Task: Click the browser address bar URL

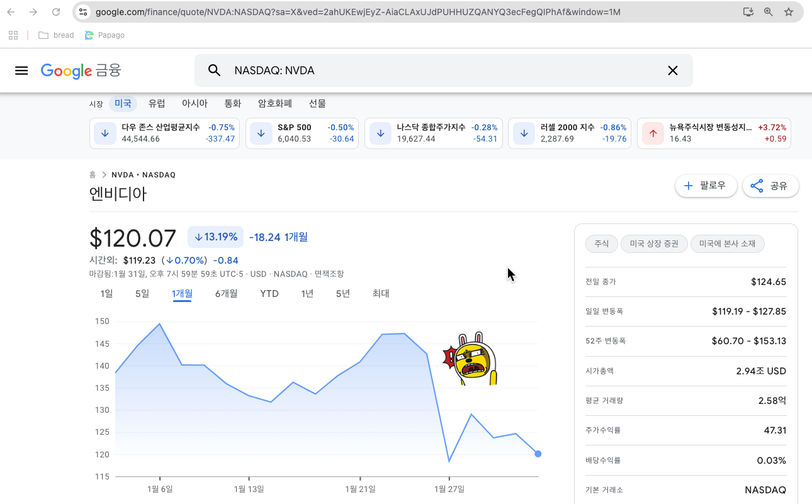Action: 358,12
